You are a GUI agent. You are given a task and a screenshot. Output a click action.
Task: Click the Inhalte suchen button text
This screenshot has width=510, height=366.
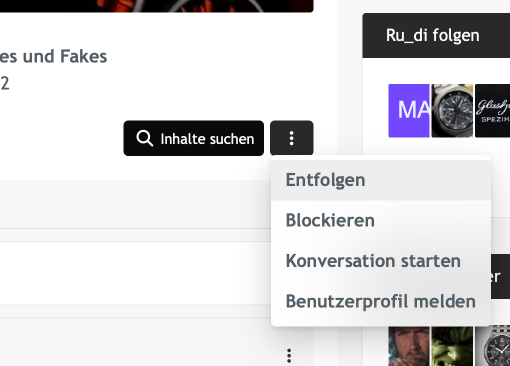pos(207,139)
